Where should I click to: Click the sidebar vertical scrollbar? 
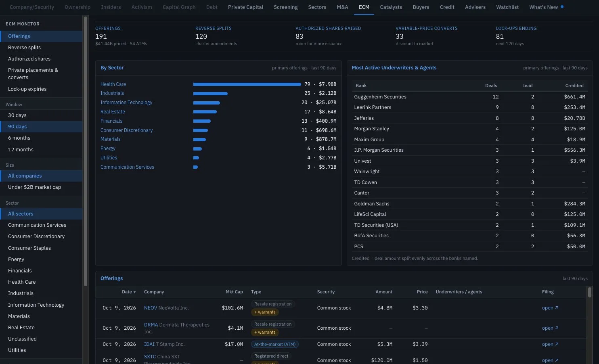(x=85, y=151)
